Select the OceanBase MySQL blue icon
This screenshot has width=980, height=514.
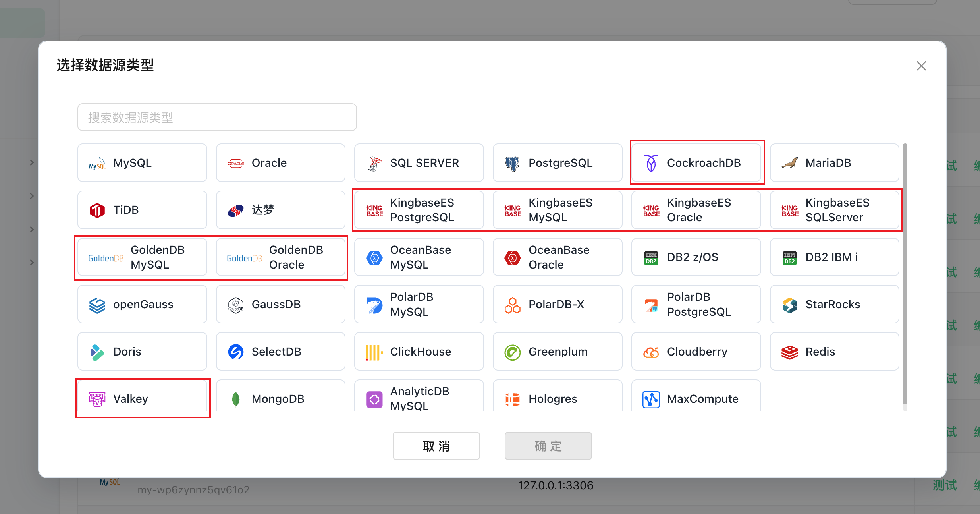(374, 257)
